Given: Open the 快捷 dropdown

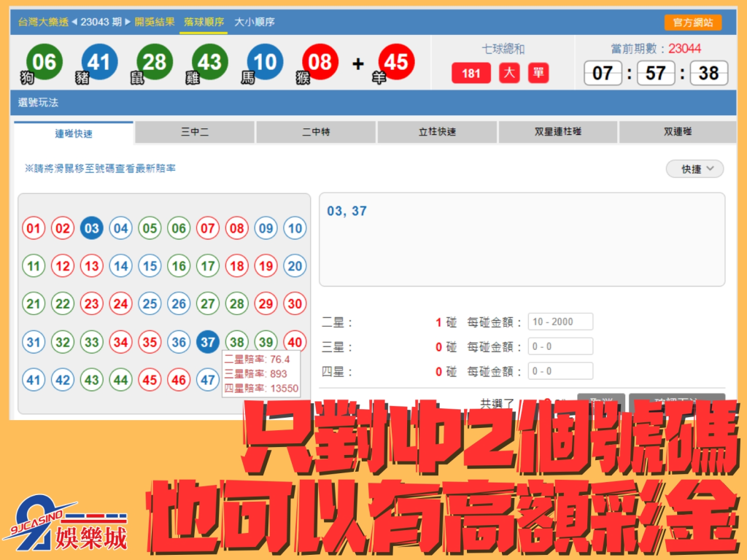Looking at the screenshot, I should [694, 168].
